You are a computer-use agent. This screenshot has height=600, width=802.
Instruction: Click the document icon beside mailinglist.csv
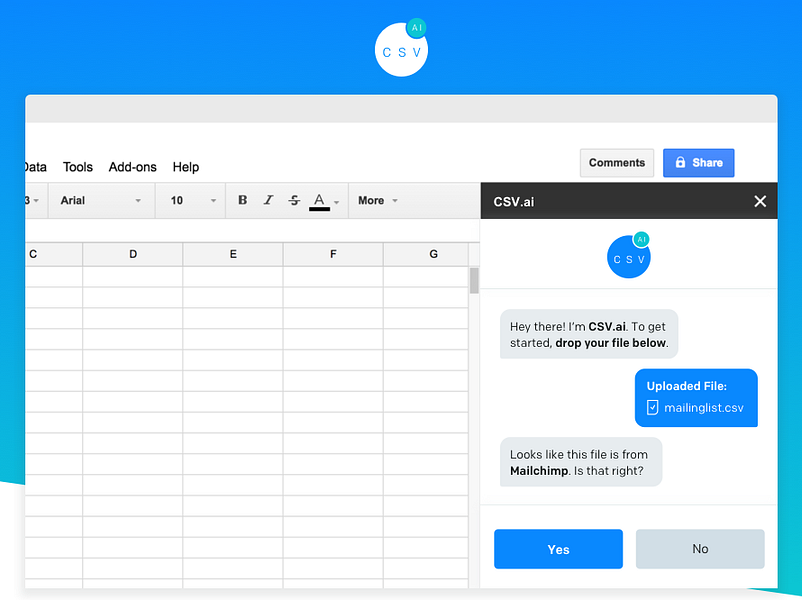tap(652, 407)
